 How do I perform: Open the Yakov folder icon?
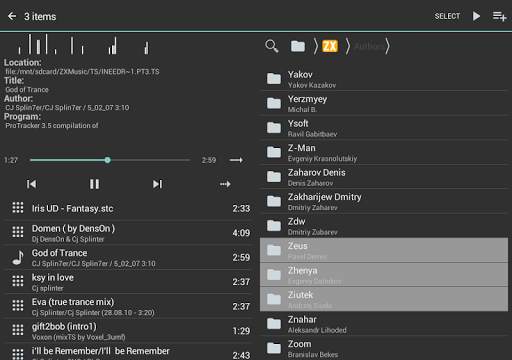pyautogui.click(x=274, y=79)
